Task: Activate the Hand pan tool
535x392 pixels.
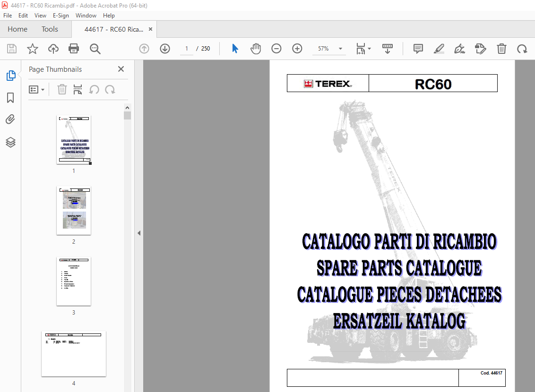Action: (x=256, y=49)
